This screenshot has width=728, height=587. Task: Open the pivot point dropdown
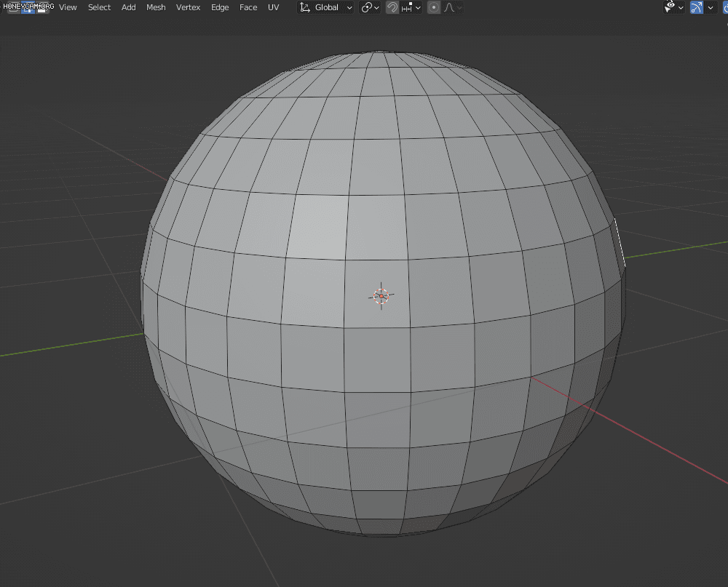tap(370, 7)
